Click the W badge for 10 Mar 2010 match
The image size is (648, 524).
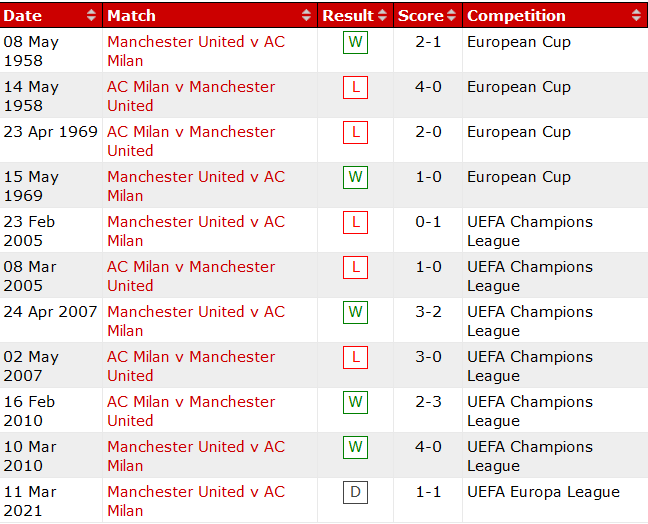tap(355, 447)
